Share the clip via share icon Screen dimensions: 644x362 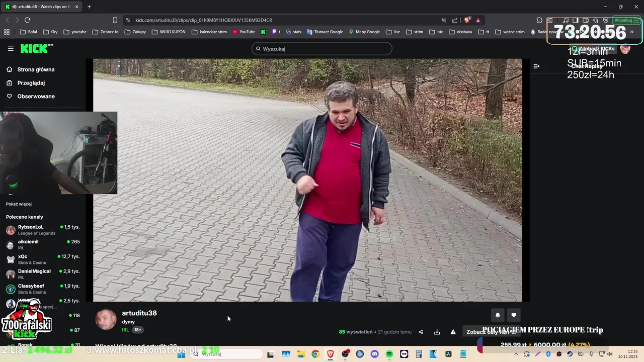tap(421, 332)
